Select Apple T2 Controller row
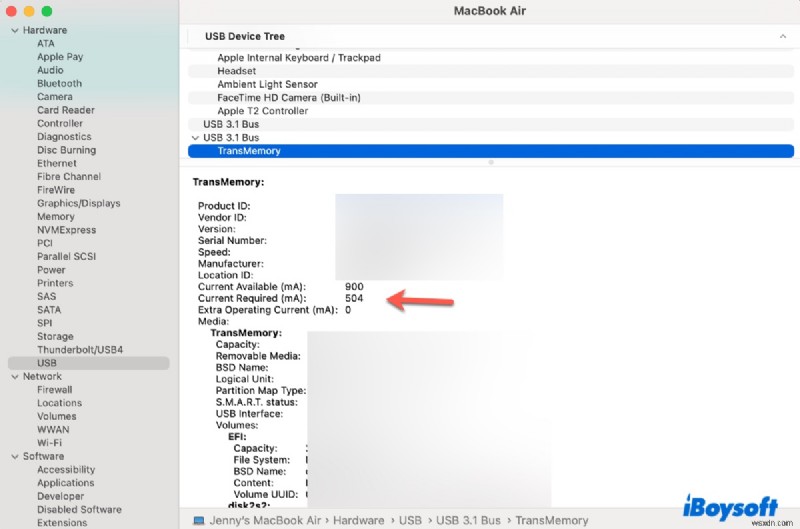The image size is (800, 529). (491, 111)
